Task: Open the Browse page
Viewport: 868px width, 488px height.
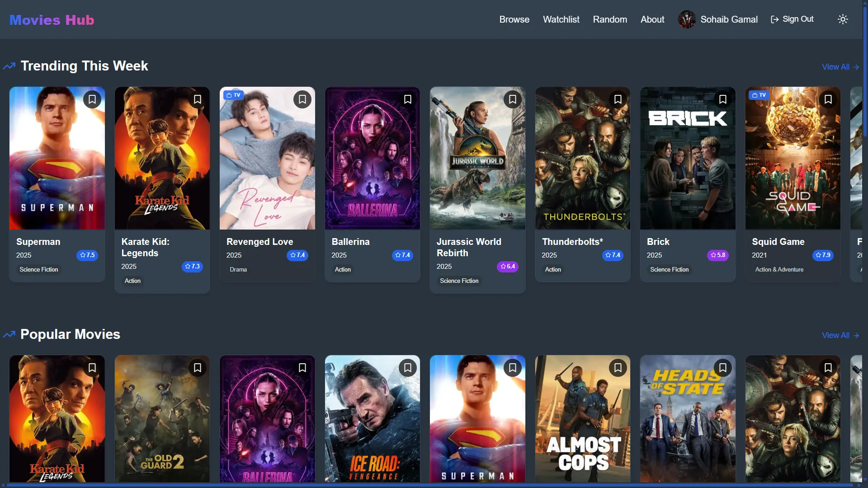Action: 514,19
